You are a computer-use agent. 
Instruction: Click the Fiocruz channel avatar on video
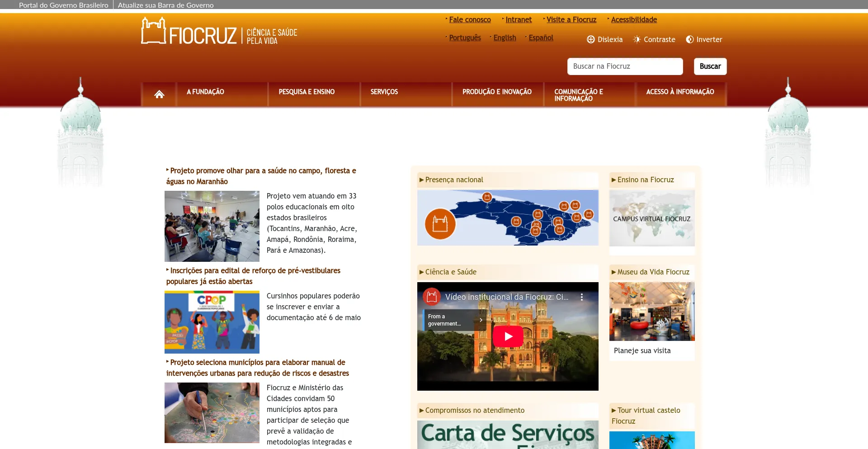pos(432,297)
